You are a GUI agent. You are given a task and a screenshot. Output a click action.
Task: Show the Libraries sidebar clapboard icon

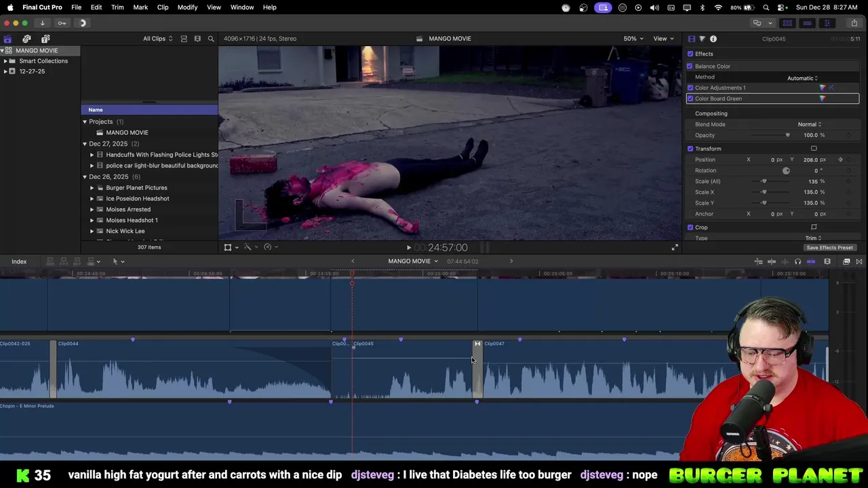tap(7, 39)
